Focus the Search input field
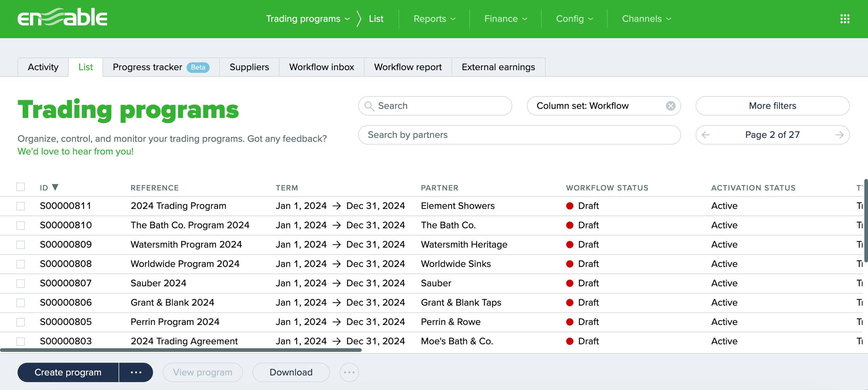Image resolution: width=868 pixels, height=390 pixels. [435, 106]
